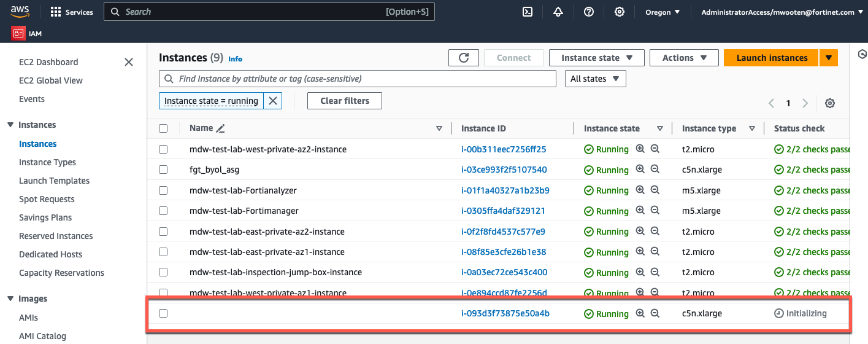Collapse the Instances sidebar section
This screenshot has height=344, width=868.
click(10, 125)
